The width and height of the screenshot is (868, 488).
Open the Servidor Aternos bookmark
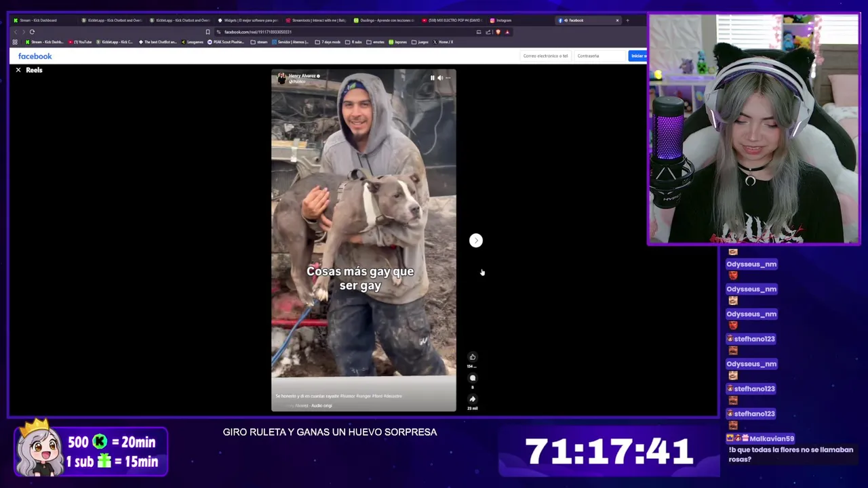[291, 42]
